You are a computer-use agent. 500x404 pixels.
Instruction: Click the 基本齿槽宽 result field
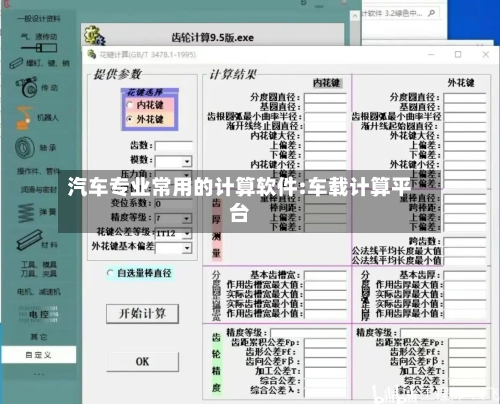click(x=325, y=275)
